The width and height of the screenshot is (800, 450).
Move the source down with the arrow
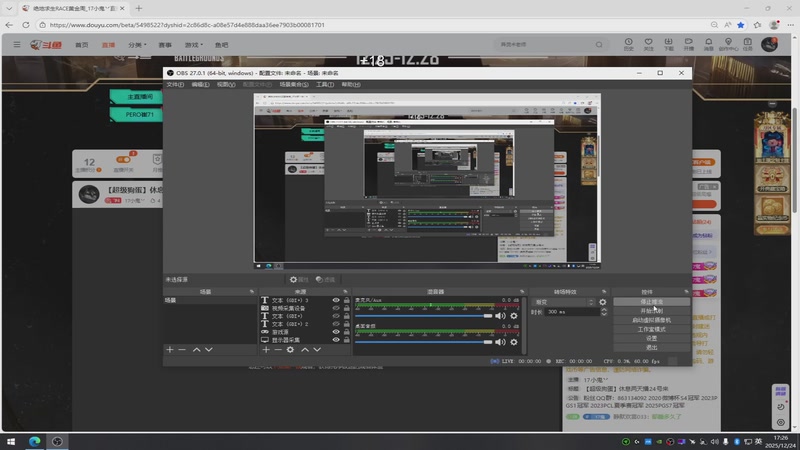click(317, 349)
